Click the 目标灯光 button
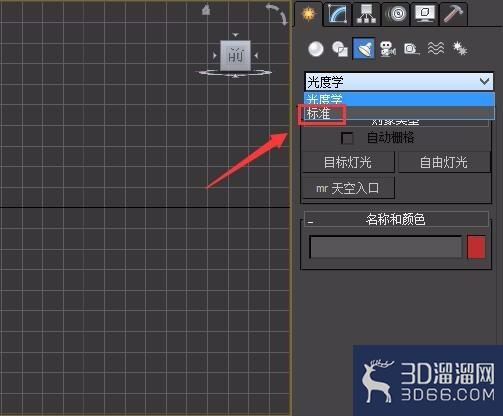Screen dimensions: 503x416 click(x=348, y=162)
